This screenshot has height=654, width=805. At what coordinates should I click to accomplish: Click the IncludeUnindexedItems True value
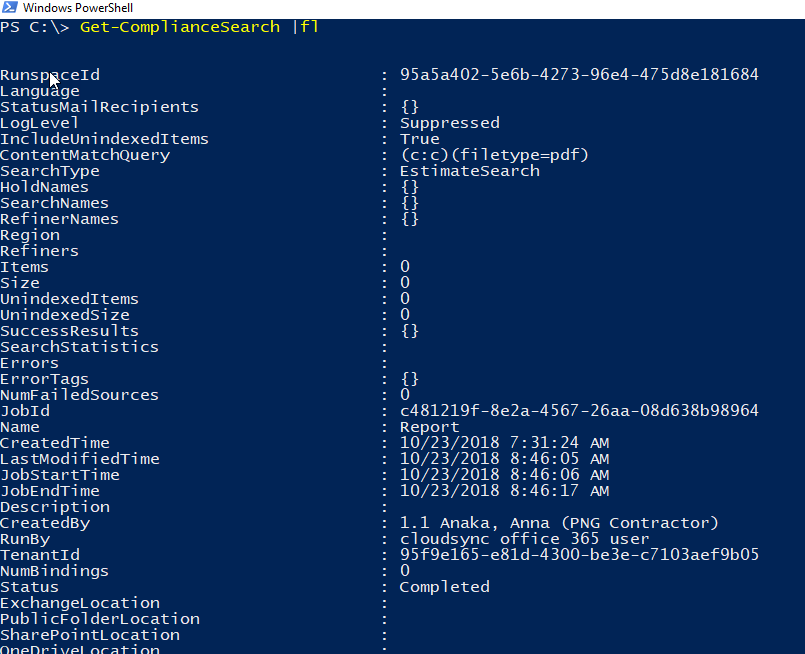tap(419, 139)
